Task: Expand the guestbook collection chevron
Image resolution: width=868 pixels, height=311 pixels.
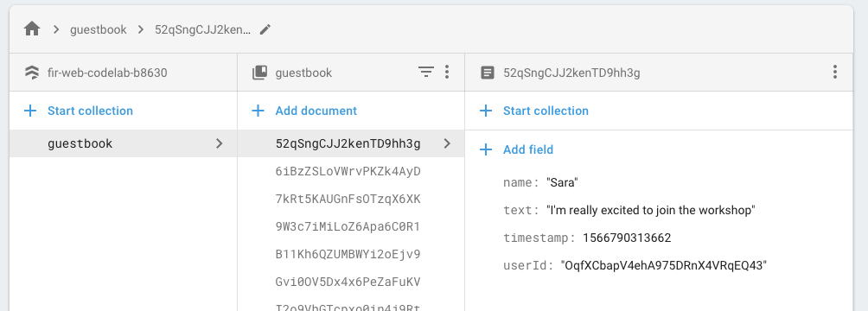Action: click(220, 144)
